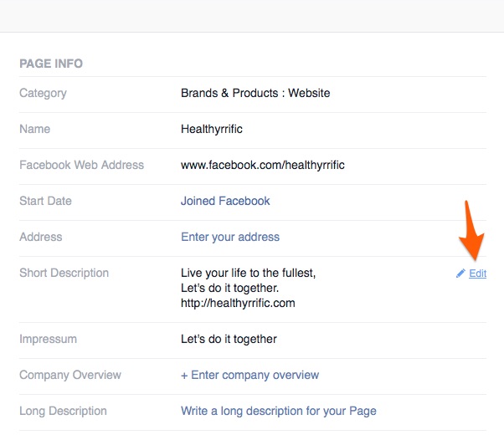The height and width of the screenshot is (435, 504).
Task: Click the Company Overview label
Action: pyautogui.click(x=70, y=375)
